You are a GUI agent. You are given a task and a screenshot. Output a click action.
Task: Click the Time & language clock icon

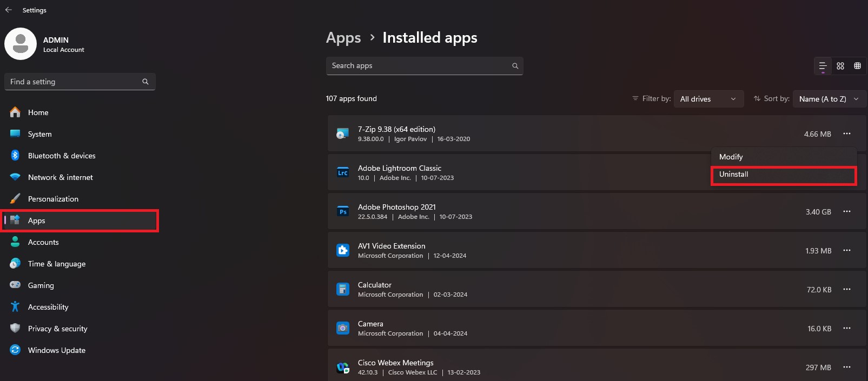pos(15,264)
